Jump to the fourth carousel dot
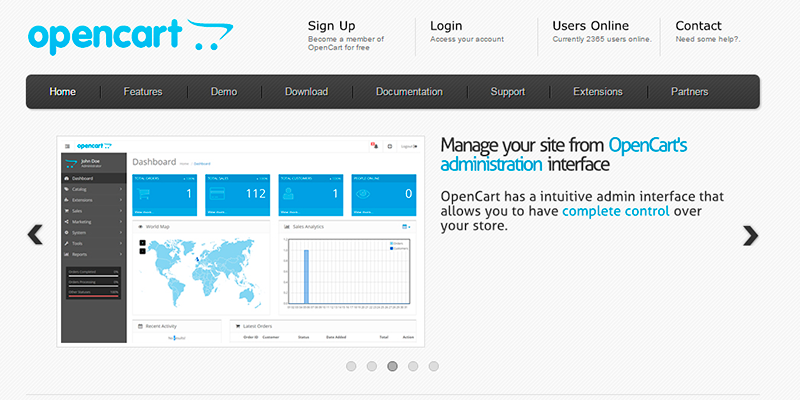 [414, 367]
